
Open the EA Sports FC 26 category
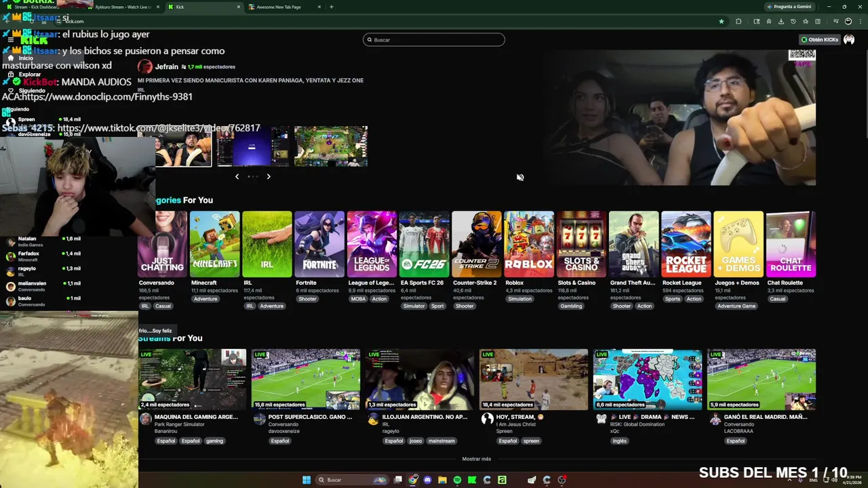[x=424, y=244]
